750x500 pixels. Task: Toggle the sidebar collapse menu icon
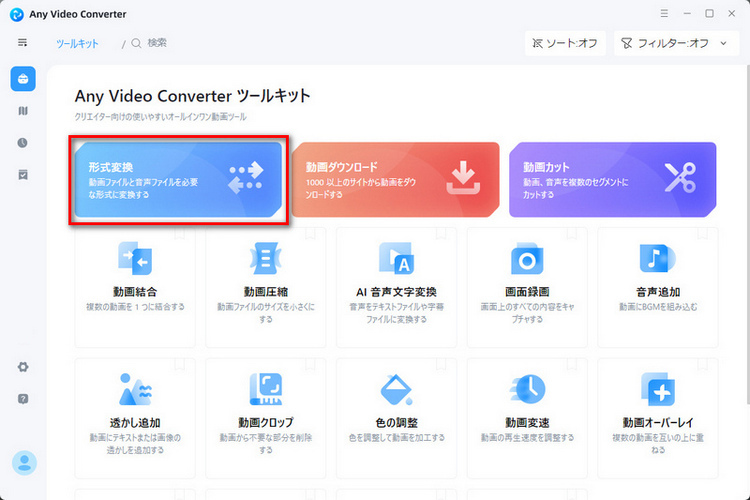(22, 43)
